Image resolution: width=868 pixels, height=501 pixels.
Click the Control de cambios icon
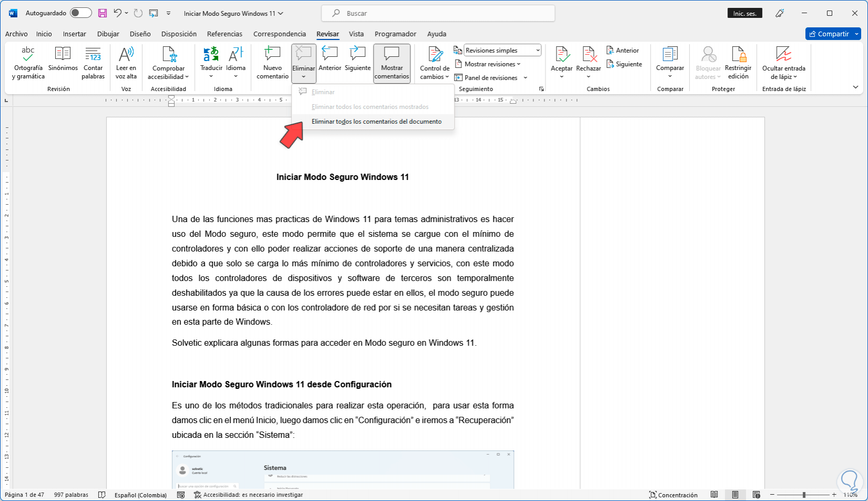tap(435, 54)
